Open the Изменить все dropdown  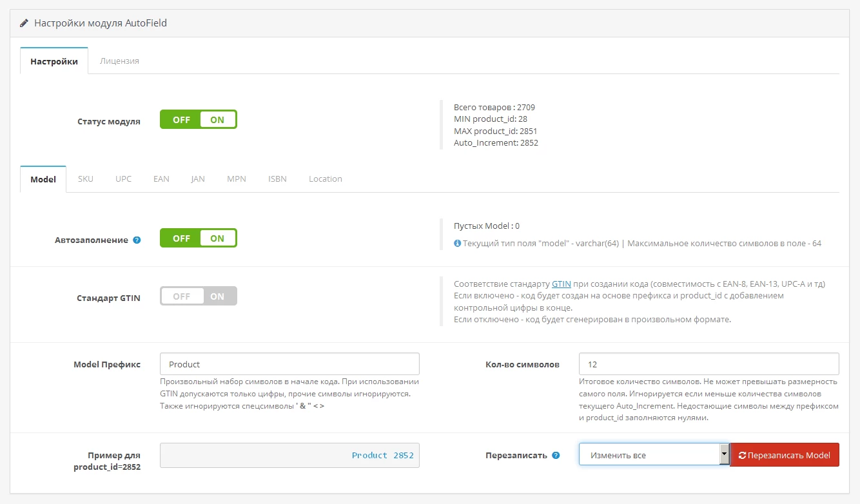click(x=654, y=454)
